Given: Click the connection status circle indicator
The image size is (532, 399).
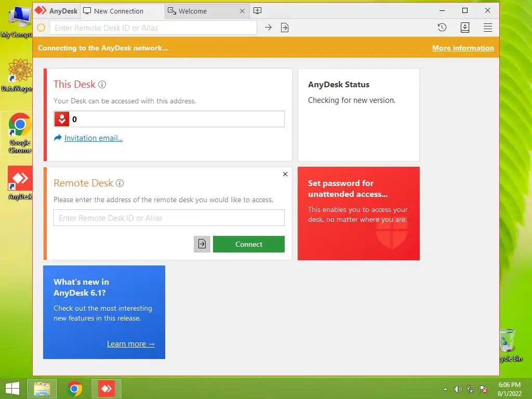Looking at the screenshot, I should click(41, 28).
